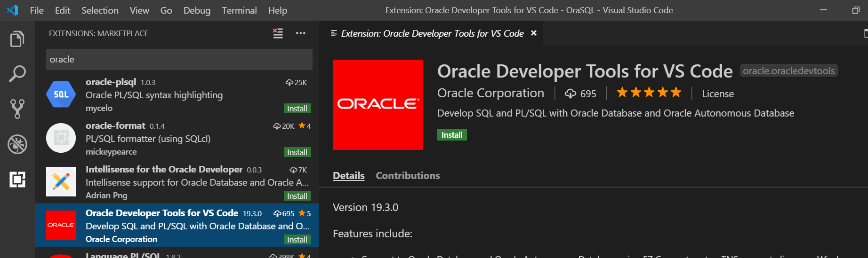Image resolution: width=868 pixels, height=258 pixels.
Task: Install Oracle Developer Tools from detail page
Action: pyautogui.click(x=452, y=135)
